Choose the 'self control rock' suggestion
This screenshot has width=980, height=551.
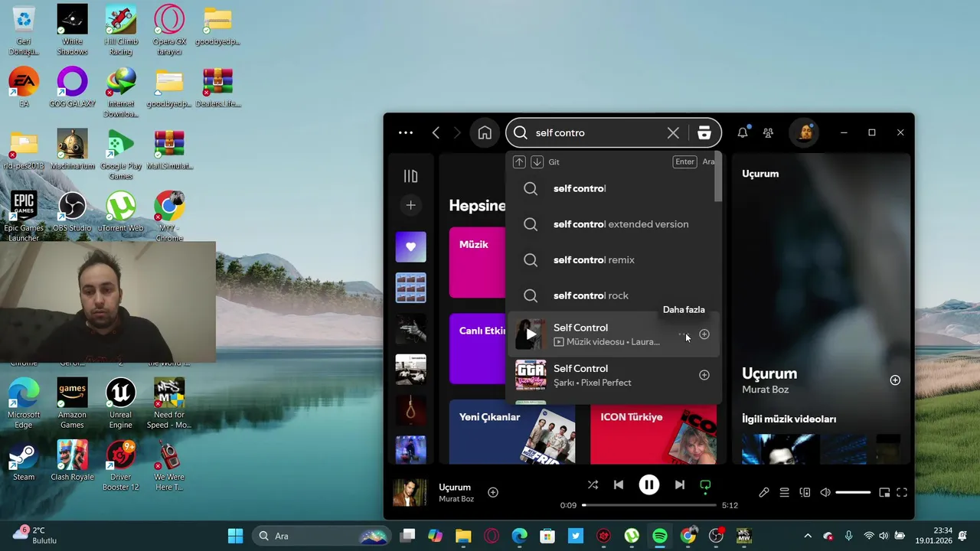[x=614, y=295]
